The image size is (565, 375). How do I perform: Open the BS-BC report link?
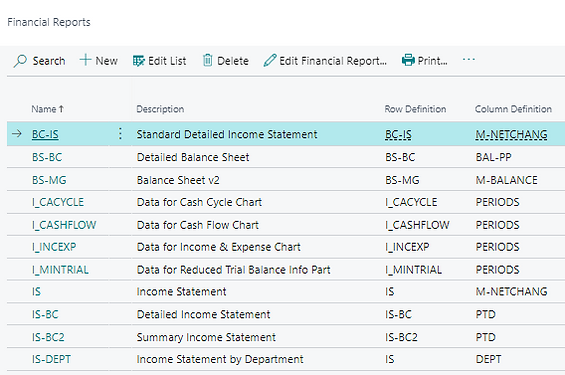47,157
